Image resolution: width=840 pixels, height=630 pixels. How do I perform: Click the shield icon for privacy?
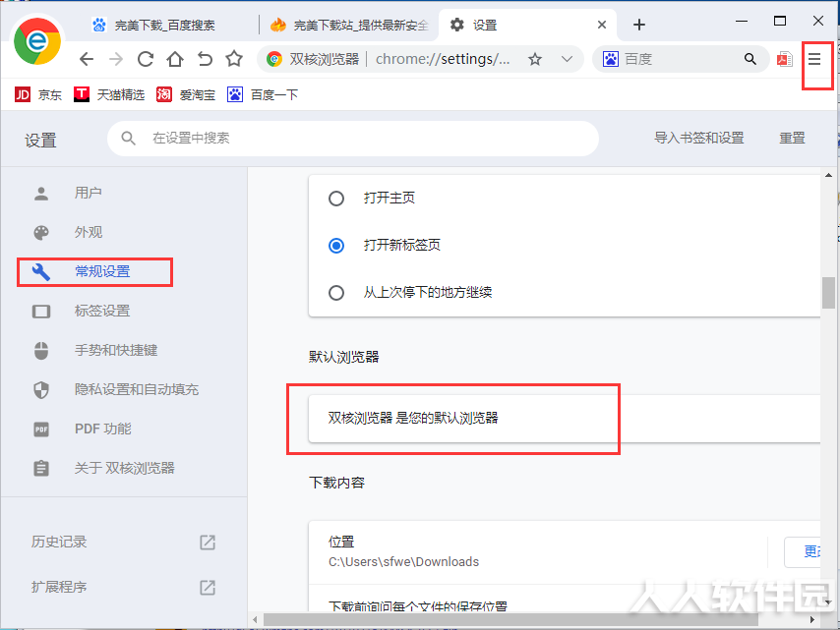click(x=41, y=389)
